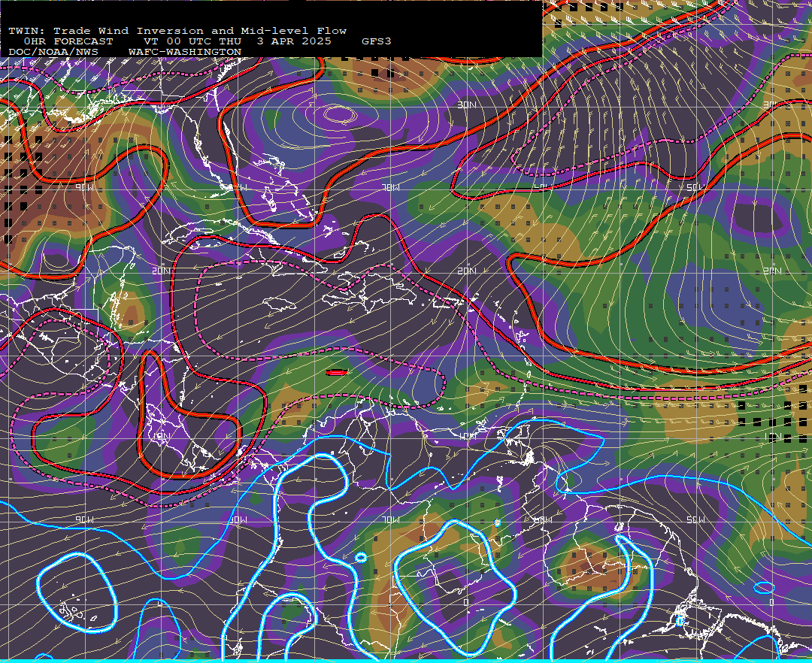
Task: Click the small red oval marker in the Caribbean
Action: (336, 372)
